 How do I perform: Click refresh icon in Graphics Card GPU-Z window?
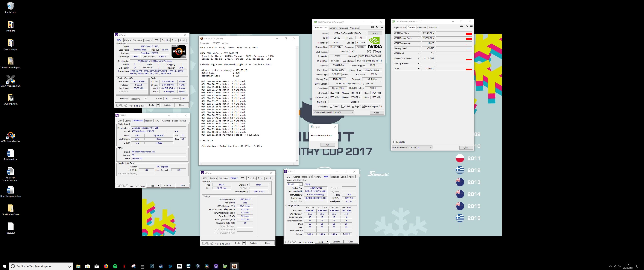(x=377, y=27)
